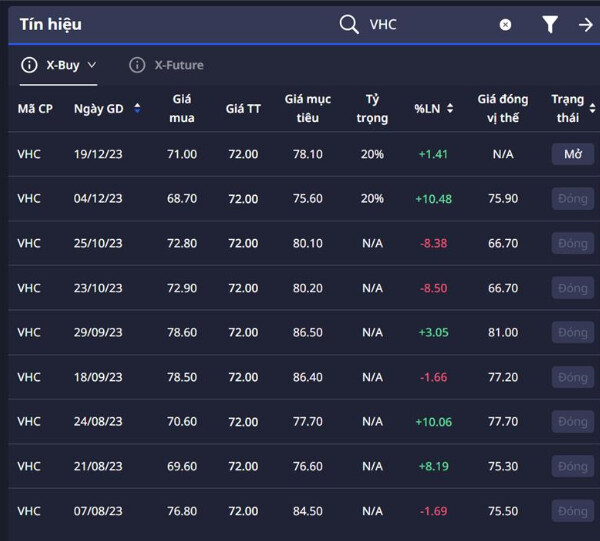Click the Giá mục tiêu column header
The image size is (600, 541).
tap(307, 108)
